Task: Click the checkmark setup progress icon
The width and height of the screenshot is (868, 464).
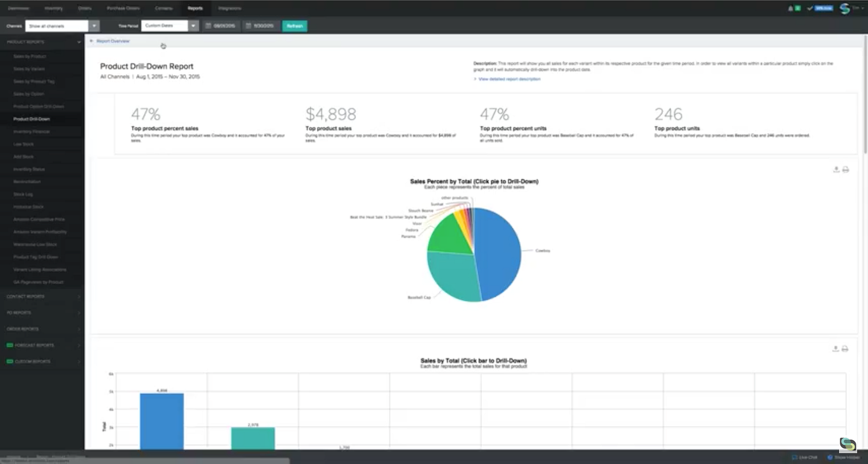Action: click(x=810, y=8)
